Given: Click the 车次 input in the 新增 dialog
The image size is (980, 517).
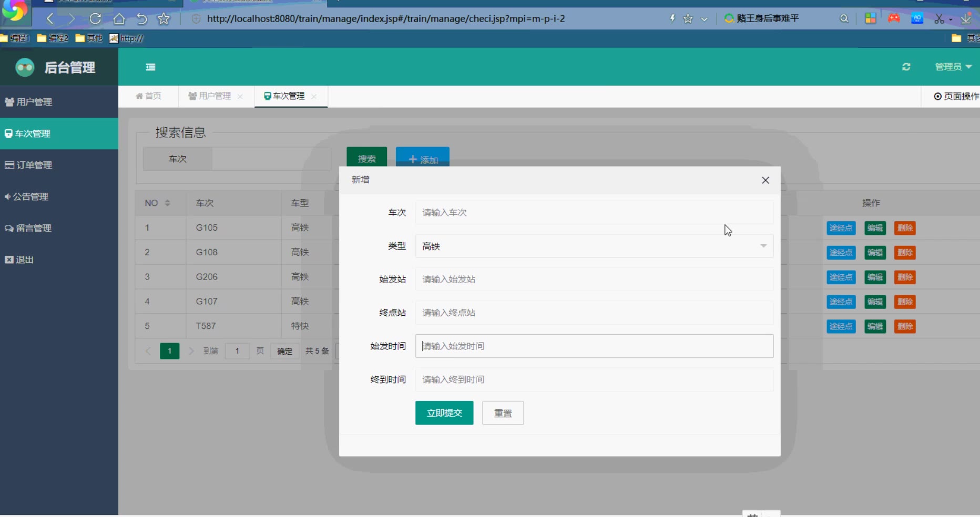Looking at the screenshot, I should (x=594, y=212).
